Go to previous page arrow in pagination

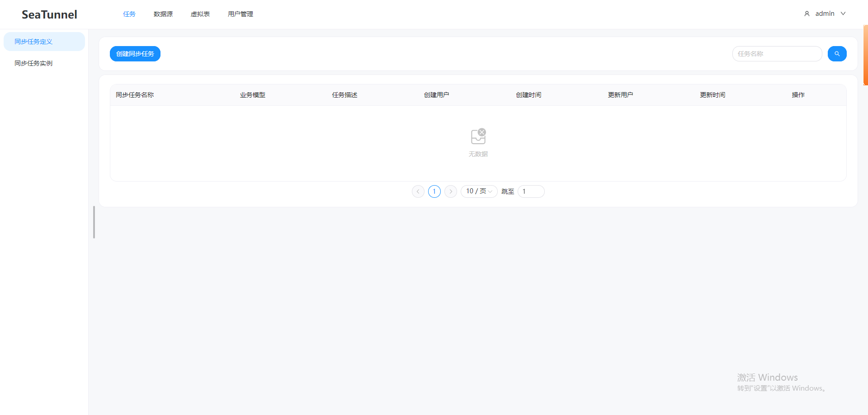[x=418, y=191]
